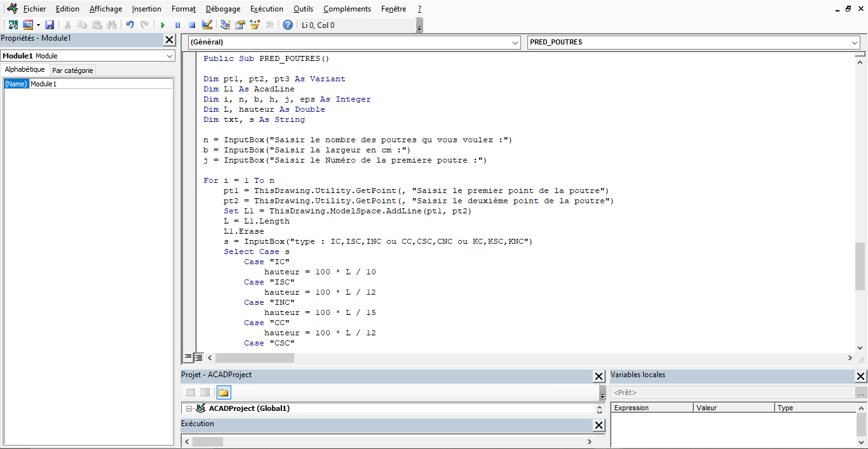Viewport: 868px width, 449px height.
Task: Click the toolbar options overflow arrow
Action: (419, 25)
